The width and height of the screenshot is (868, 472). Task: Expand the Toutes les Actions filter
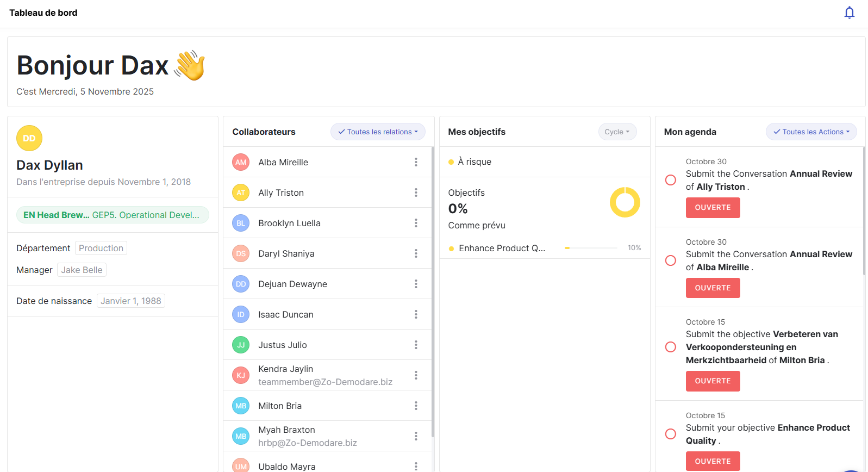pyautogui.click(x=811, y=132)
